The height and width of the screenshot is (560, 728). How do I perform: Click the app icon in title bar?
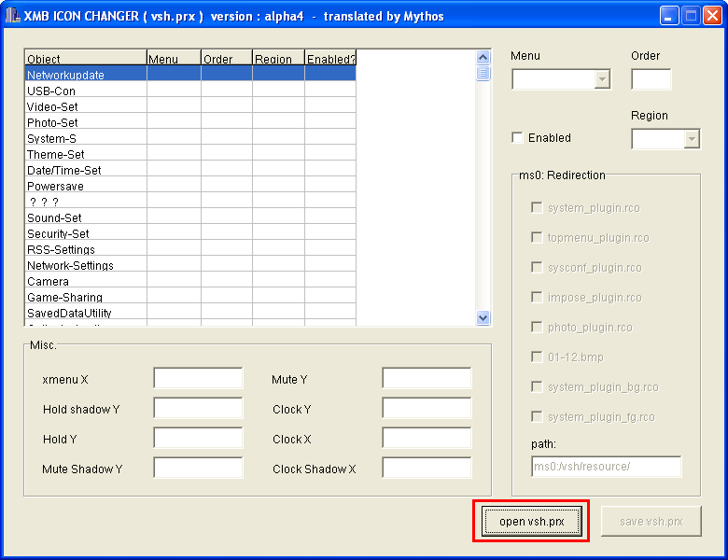[x=12, y=16]
